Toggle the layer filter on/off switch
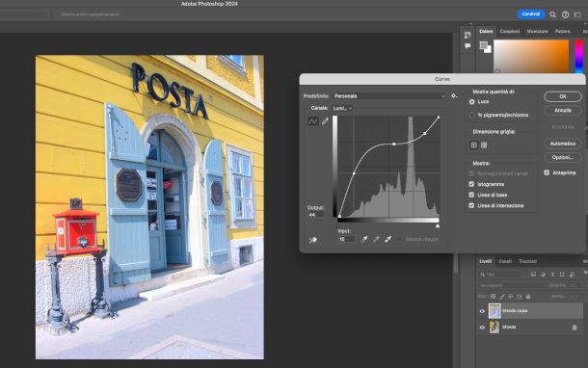 click(585, 273)
